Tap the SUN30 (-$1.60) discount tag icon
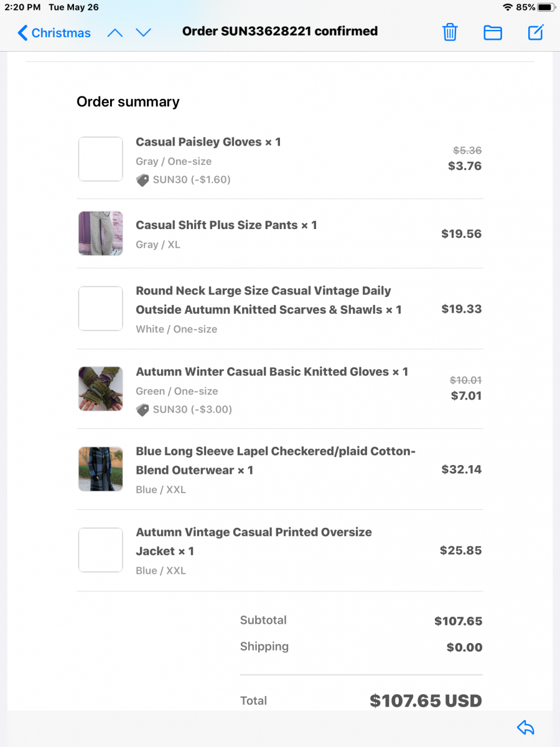Image resolution: width=560 pixels, height=747 pixels. [x=142, y=180]
